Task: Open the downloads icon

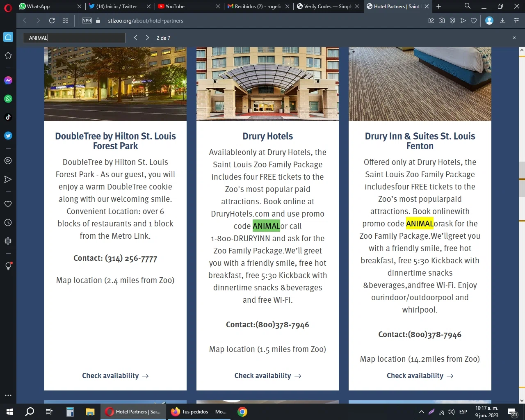Action: click(x=502, y=21)
